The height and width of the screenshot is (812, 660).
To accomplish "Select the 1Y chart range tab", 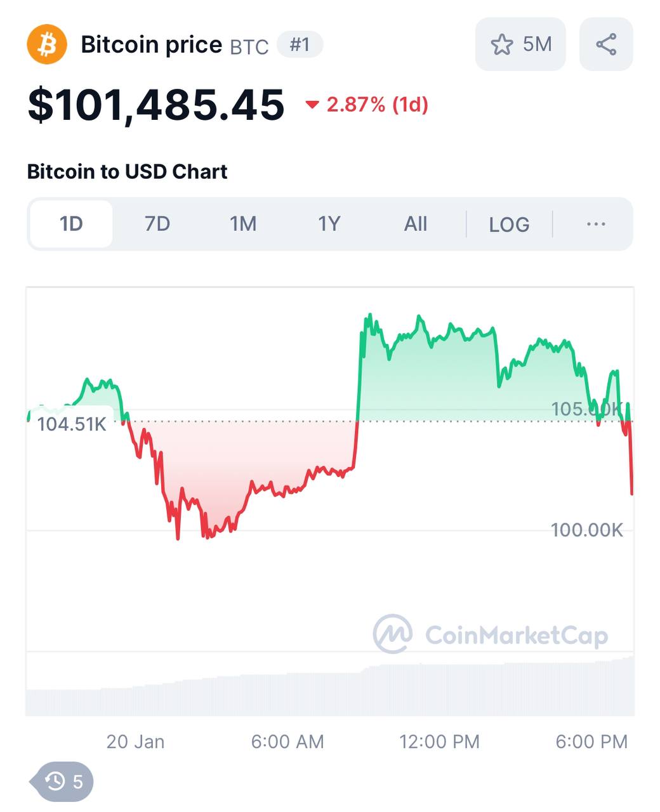I will [x=329, y=225].
